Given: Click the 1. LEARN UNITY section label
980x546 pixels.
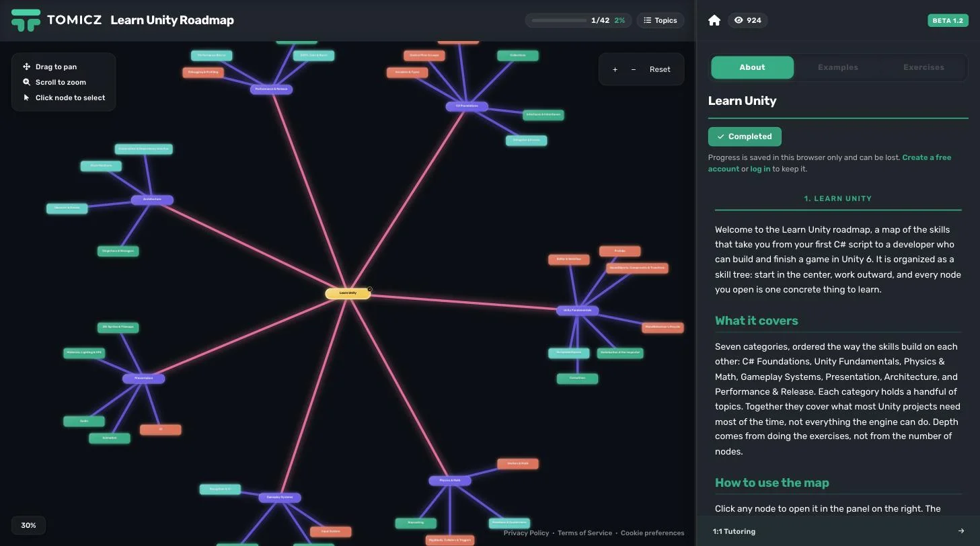Looking at the screenshot, I should [x=838, y=198].
